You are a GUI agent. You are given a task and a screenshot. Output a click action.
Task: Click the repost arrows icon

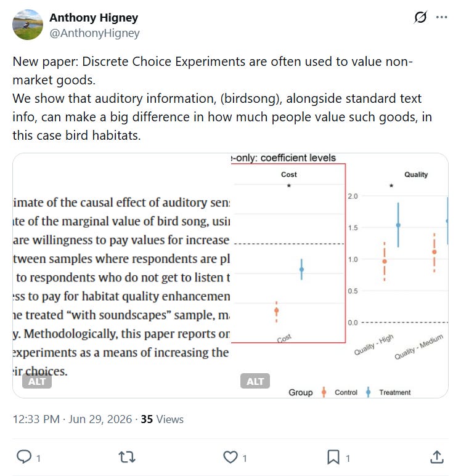(x=127, y=457)
